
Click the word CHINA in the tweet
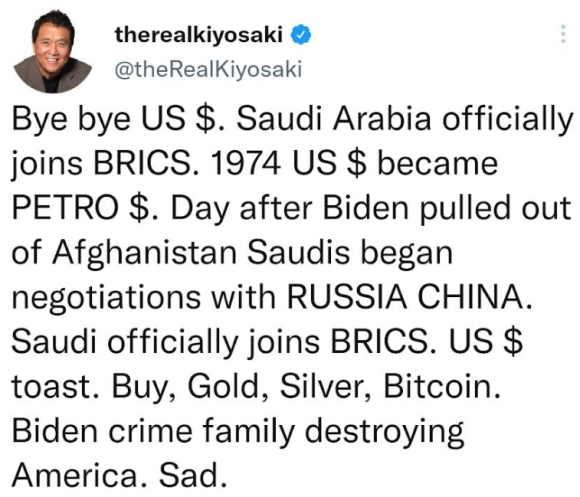click(471, 297)
